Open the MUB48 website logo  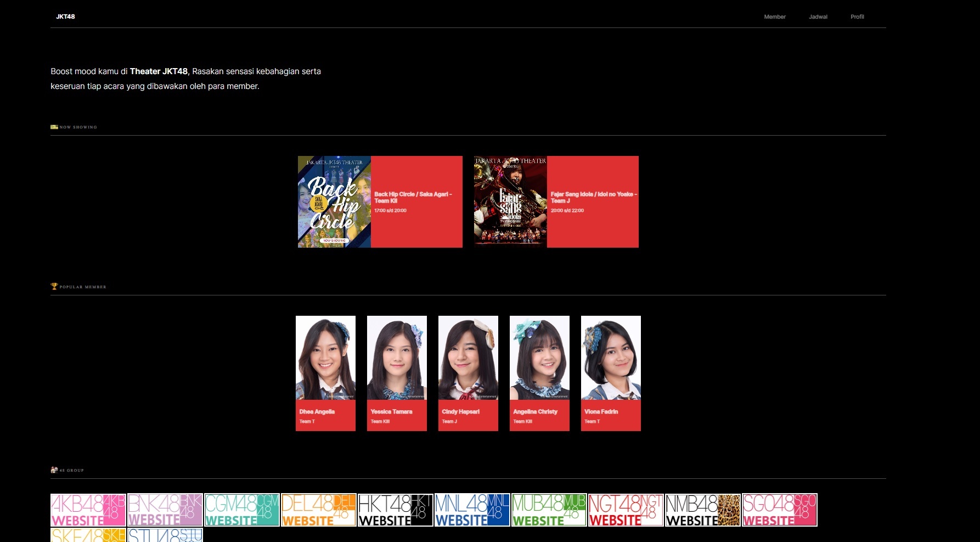[549, 510]
